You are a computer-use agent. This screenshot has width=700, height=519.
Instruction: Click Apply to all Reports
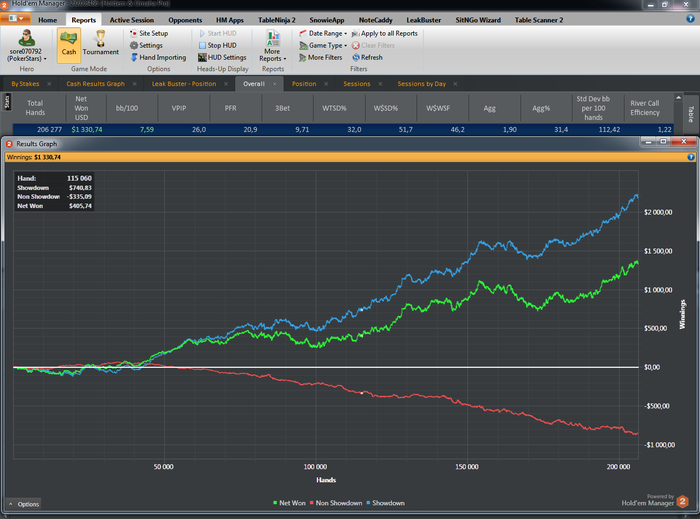[384, 33]
